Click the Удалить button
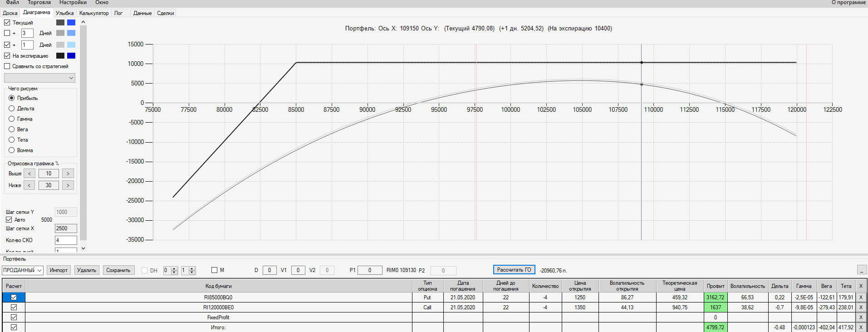 [x=87, y=270]
